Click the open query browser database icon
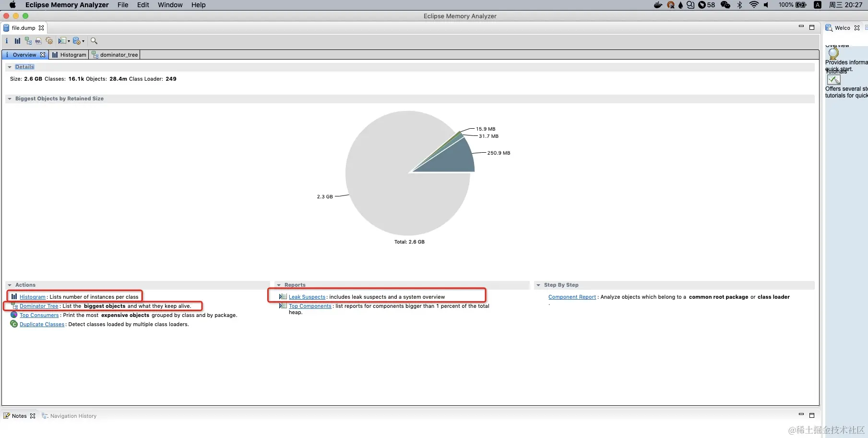The height and width of the screenshot is (438, 868). [76, 41]
